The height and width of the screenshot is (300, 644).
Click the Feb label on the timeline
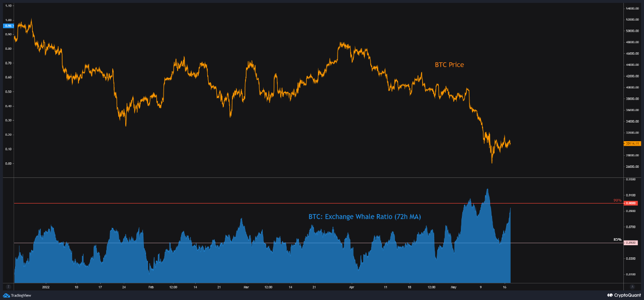151,287
